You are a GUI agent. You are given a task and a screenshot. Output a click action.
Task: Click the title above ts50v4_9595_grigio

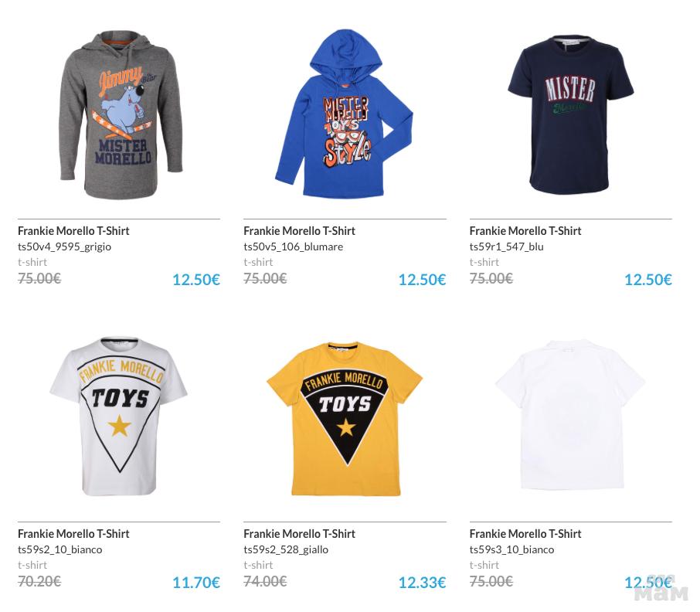click(x=73, y=230)
